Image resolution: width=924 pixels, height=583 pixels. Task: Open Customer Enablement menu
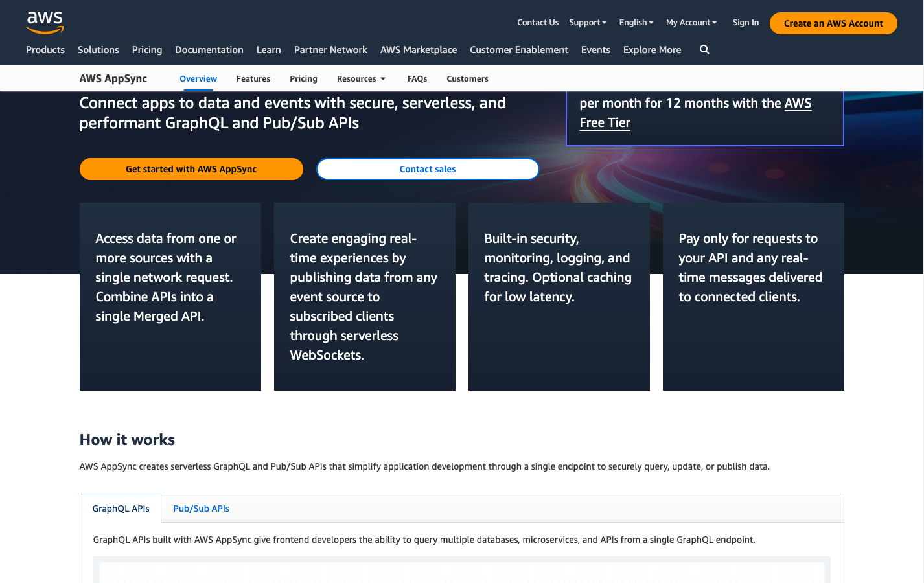coord(519,50)
